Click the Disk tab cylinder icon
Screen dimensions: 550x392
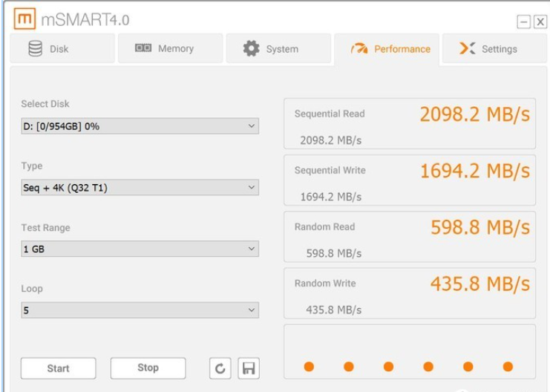click(x=36, y=49)
